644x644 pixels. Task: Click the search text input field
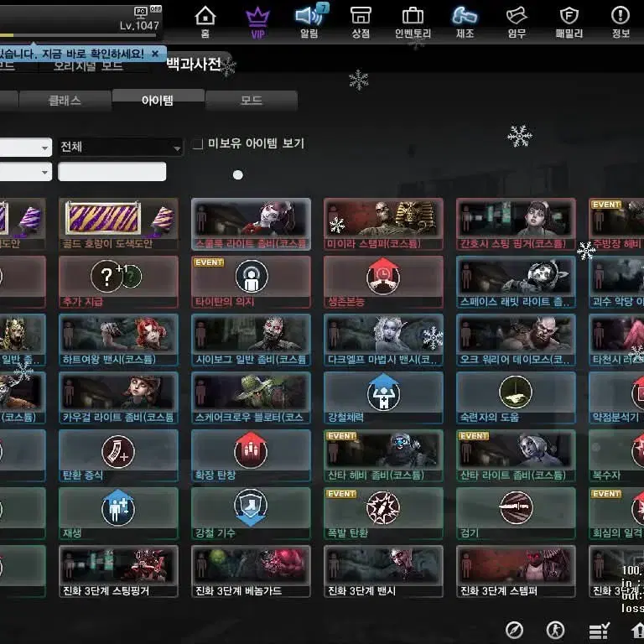pos(112,172)
